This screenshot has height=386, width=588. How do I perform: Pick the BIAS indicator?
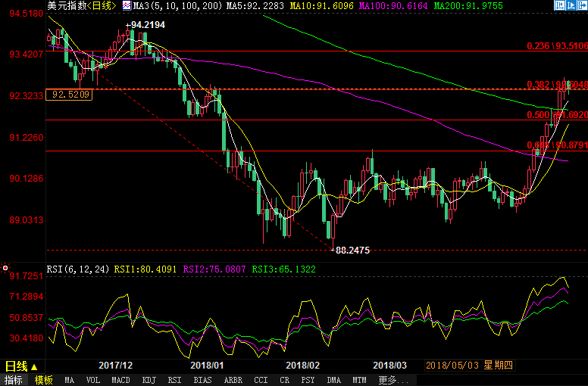coord(202,380)
